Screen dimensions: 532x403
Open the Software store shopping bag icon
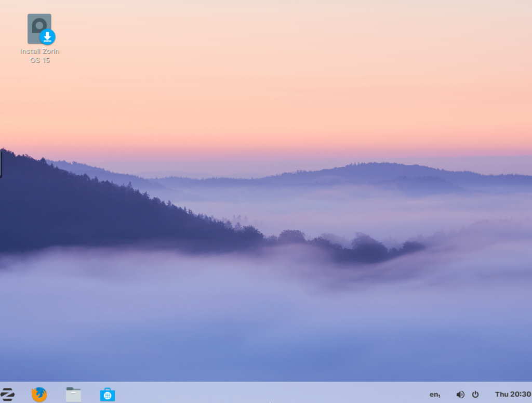coord(108,394)
